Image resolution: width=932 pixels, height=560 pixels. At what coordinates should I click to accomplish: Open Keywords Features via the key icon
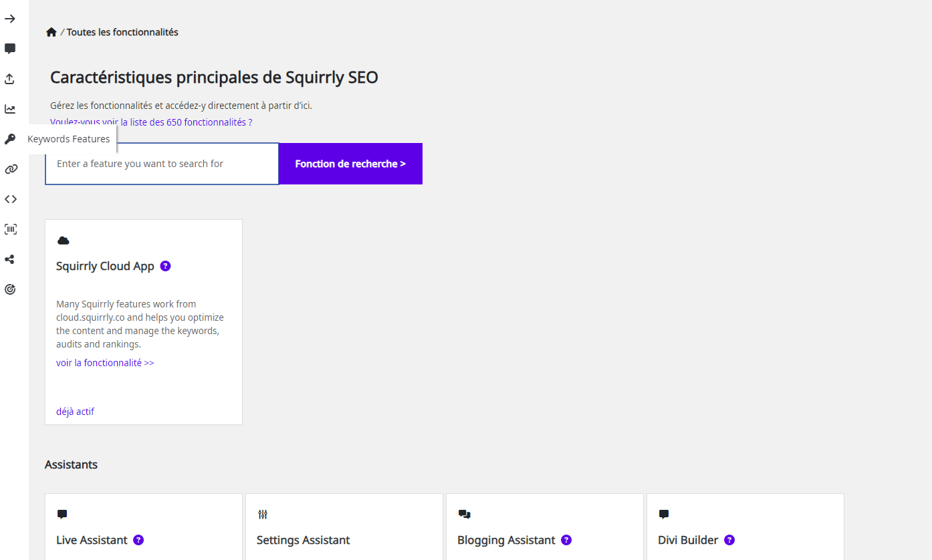pyautogui.click(x=10, y=139)
